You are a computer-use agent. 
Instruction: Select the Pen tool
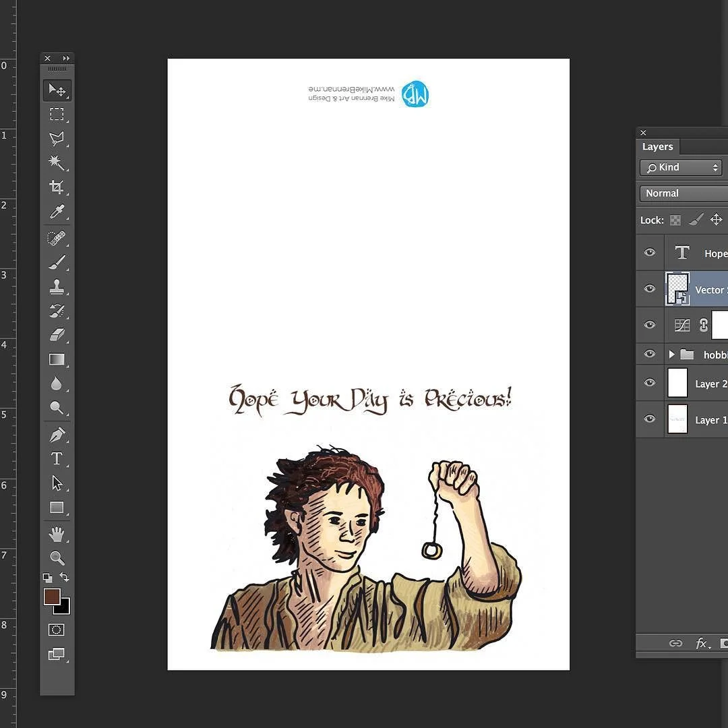click(57, 435)
